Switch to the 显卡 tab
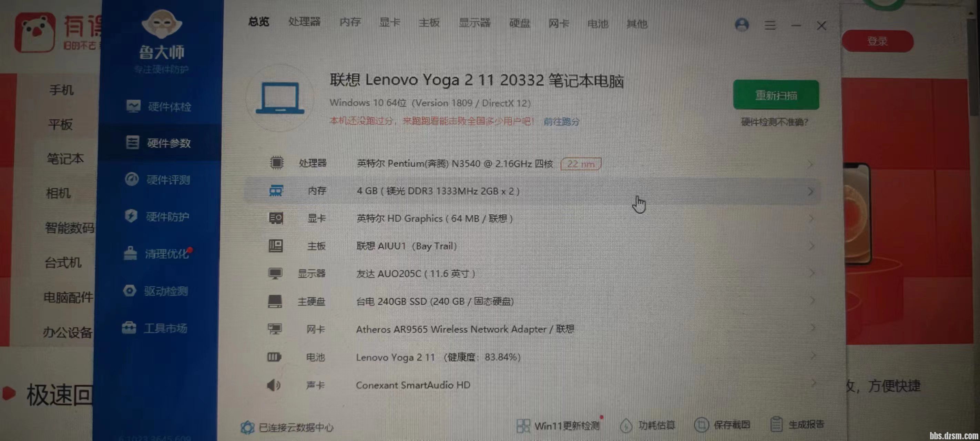This screenshot has width=980, height=441. point(390,22)
